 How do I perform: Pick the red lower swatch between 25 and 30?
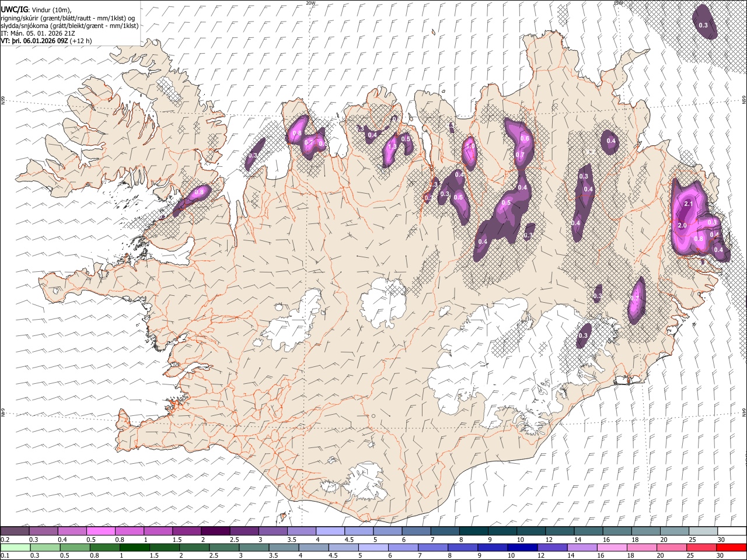point(701,547)
